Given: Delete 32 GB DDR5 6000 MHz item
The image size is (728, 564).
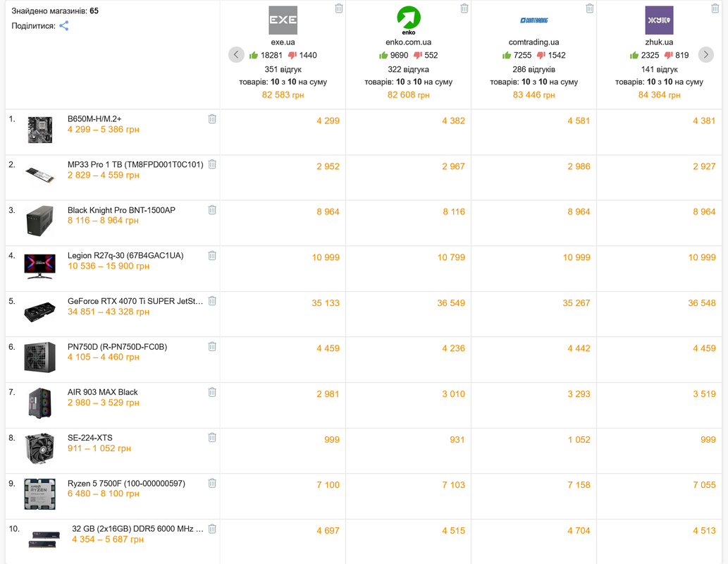Looking at the screenshot, I should tap(212, 529).
